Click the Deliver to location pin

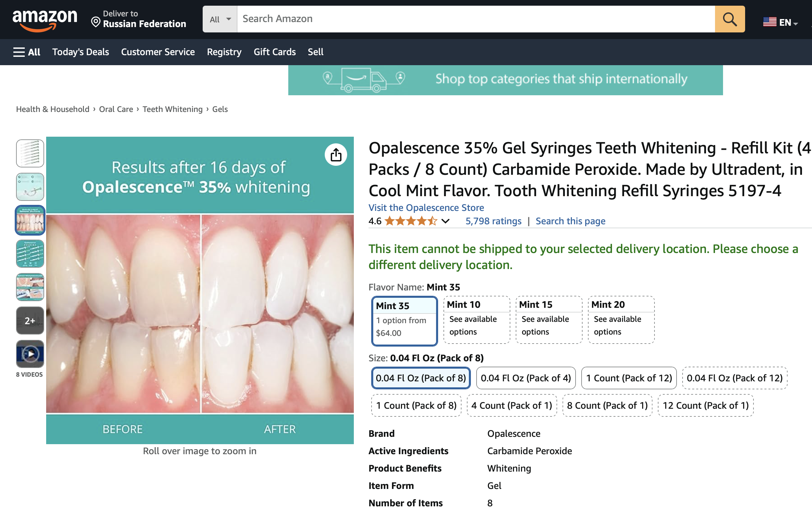pyautogui.click(x=96, y=22)
